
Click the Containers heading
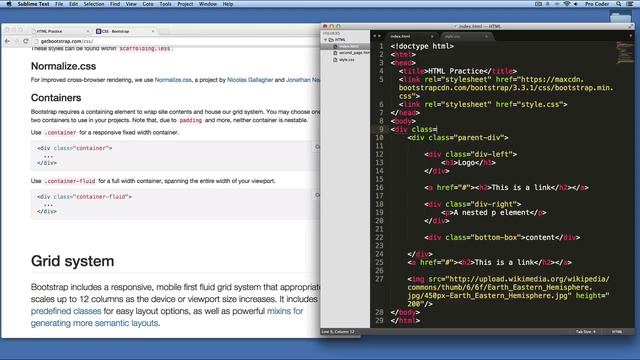56,98
